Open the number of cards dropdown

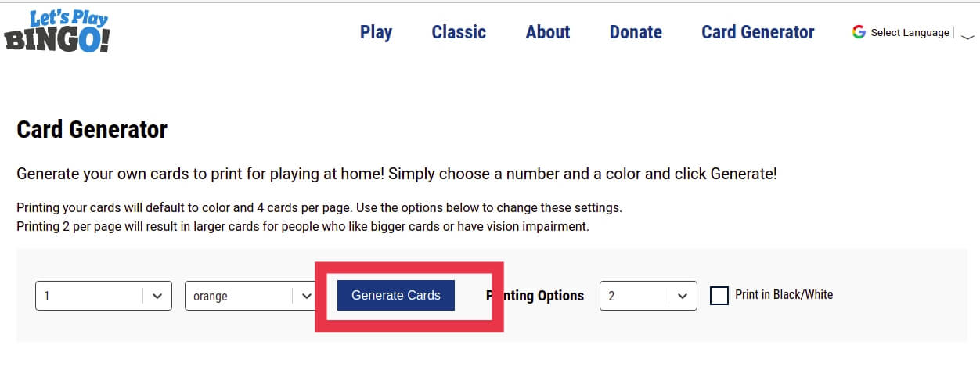tap(90, 297)
